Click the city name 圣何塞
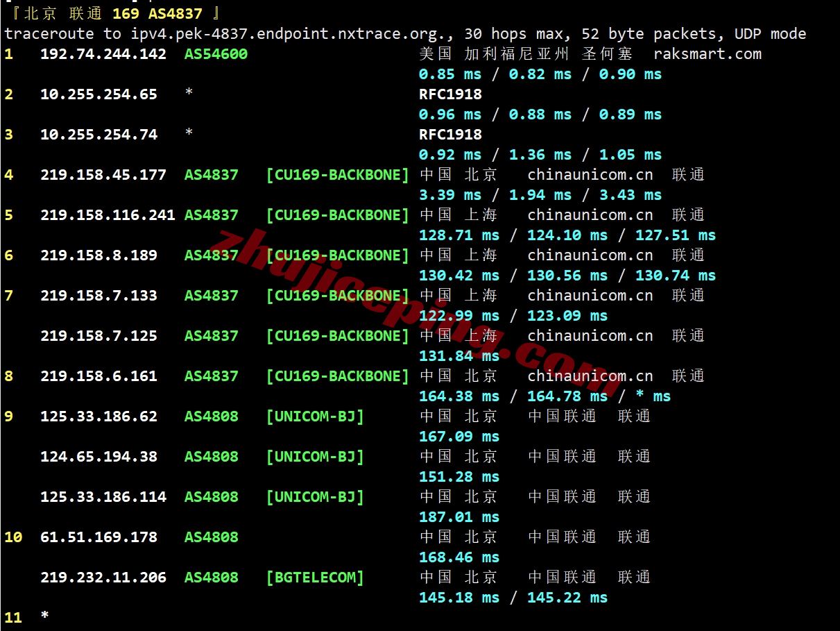This screenshot has width=840, height=631. [x=607, y=54]
